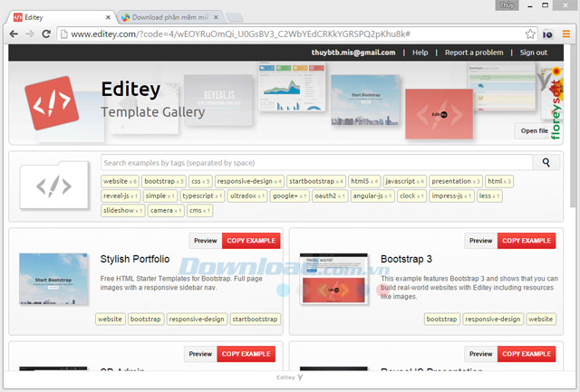
Task: Preview the Stylish Portfolio template
Action: [206, 241]
